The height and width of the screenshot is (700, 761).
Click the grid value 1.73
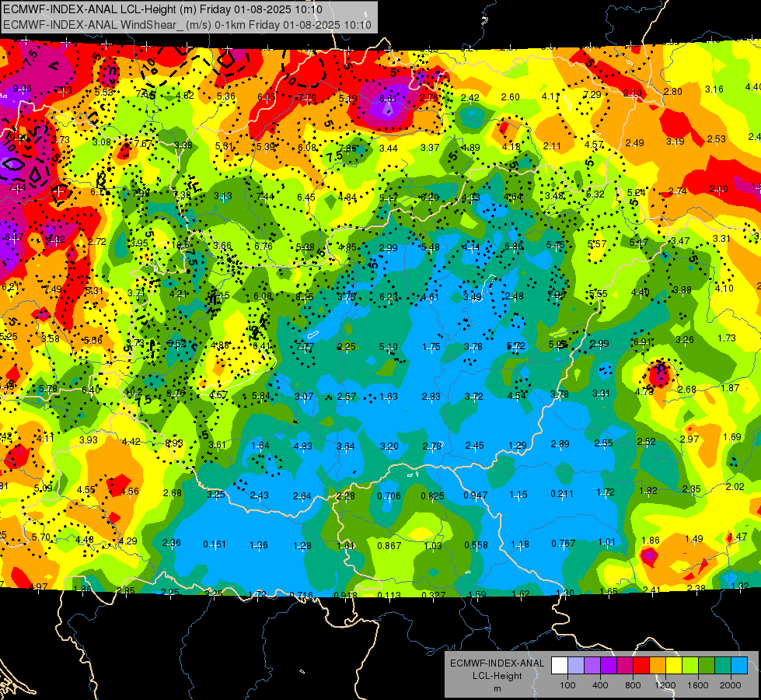(x=727, y=338)
